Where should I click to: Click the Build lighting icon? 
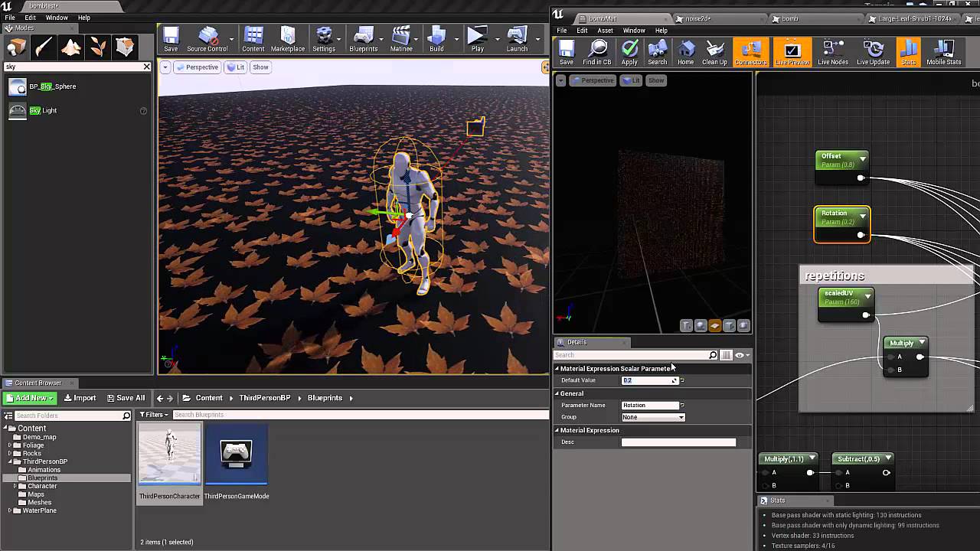pos(436,40)
